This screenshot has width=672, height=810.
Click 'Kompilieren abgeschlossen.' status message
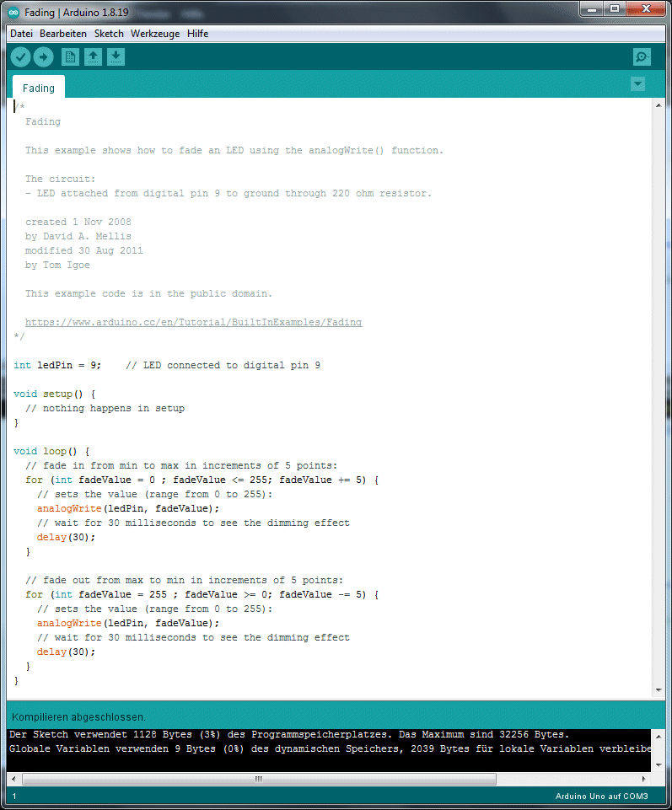point(78,717)
